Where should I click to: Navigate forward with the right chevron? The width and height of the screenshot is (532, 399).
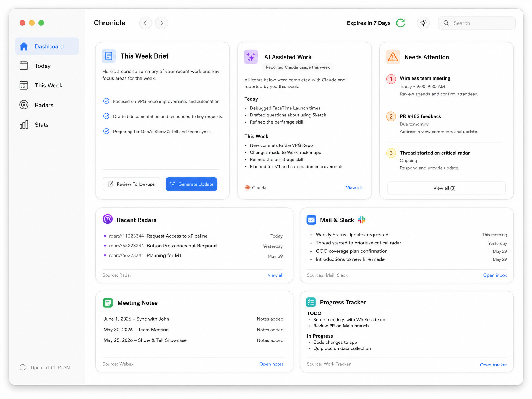pyautogui.click(x=162, y=23)
